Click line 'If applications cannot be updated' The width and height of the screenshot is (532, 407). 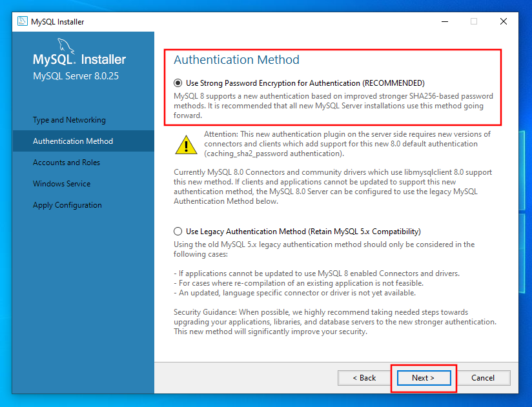point(316,273)
